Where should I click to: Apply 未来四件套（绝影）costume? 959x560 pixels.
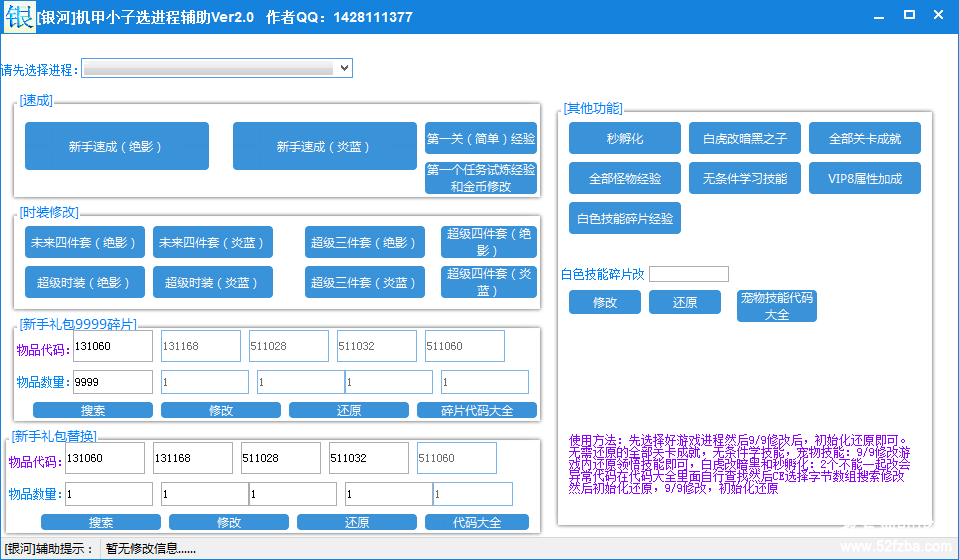click(x=84, y=242)
